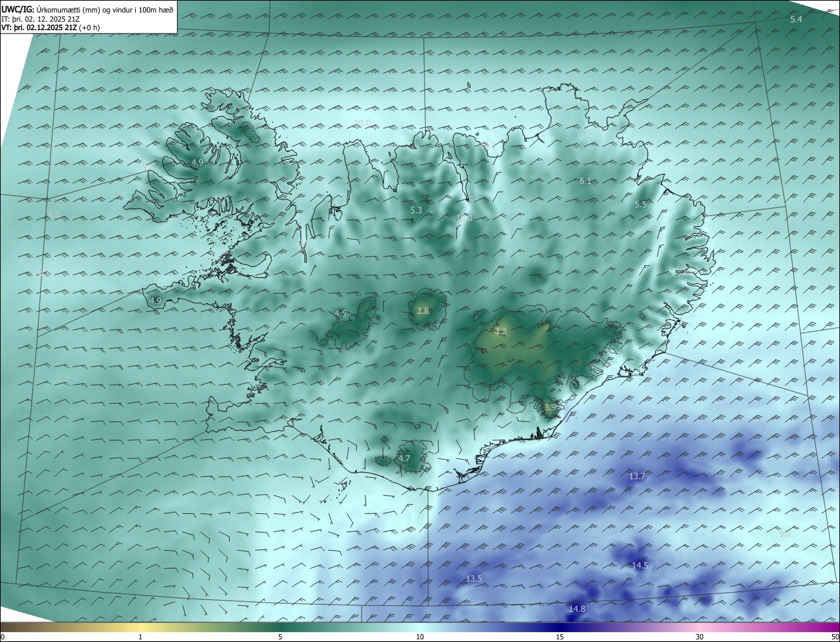Click the colour scale tick label 1
The image size is (840, 642).
coord(140,637)
